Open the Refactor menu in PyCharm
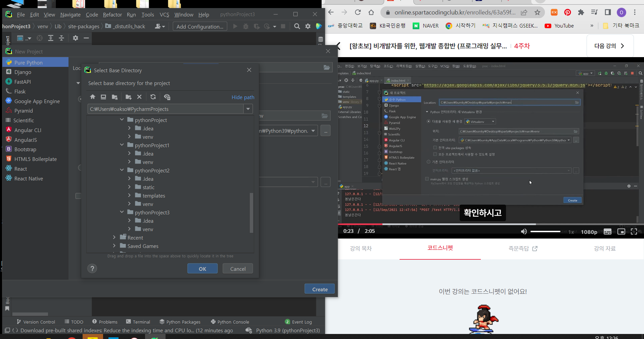 point(112,14)
